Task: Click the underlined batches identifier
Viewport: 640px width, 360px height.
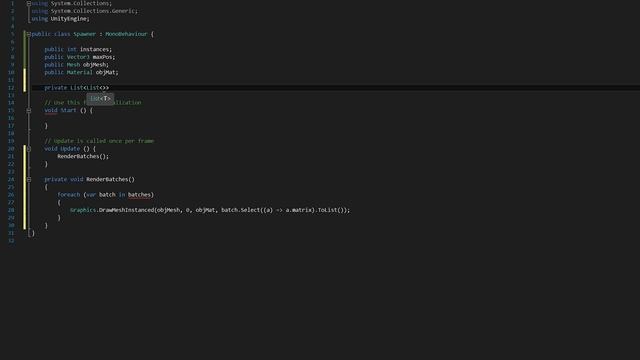Action: (139, 195)
